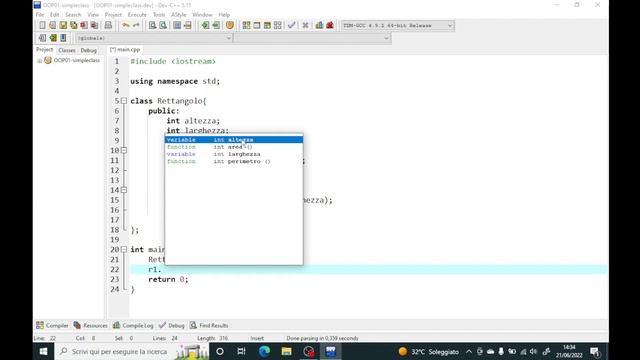Open the (globals) scope dropdown

click(x=154, y=38)
